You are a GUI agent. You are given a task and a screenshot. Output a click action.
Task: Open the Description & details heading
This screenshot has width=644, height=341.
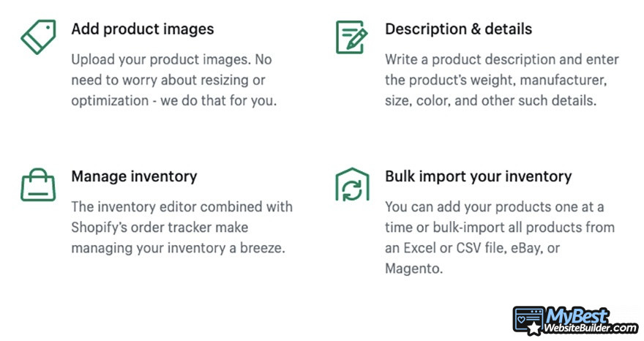[458, 29]
